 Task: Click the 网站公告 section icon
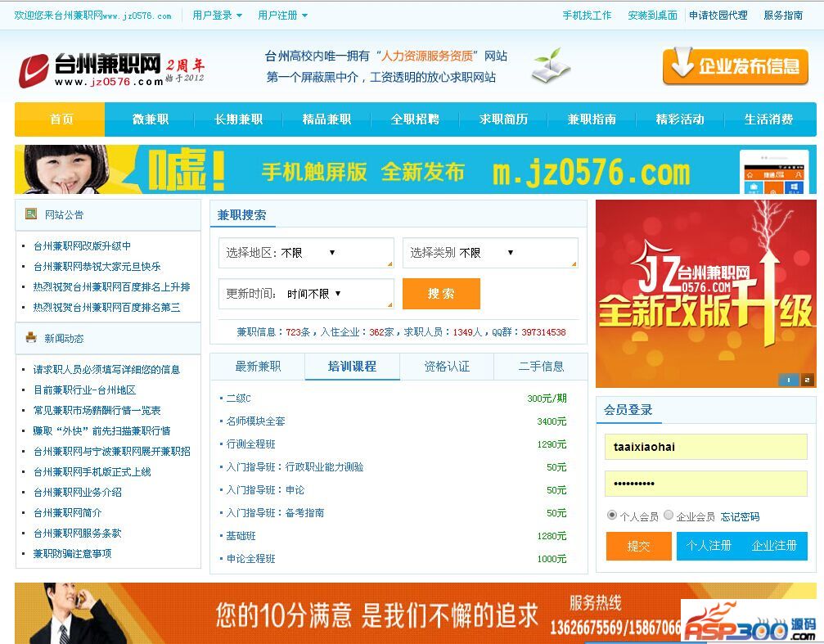point(31,214)
